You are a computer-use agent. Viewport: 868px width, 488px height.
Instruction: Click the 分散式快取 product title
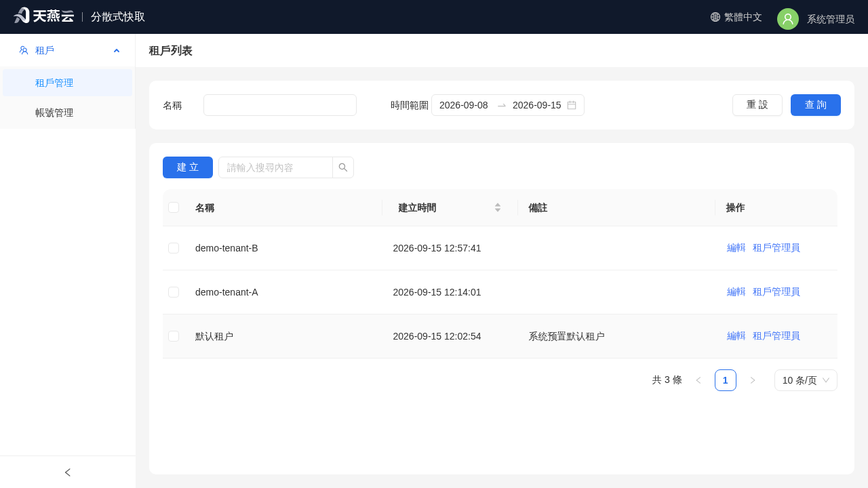(118, 17)
